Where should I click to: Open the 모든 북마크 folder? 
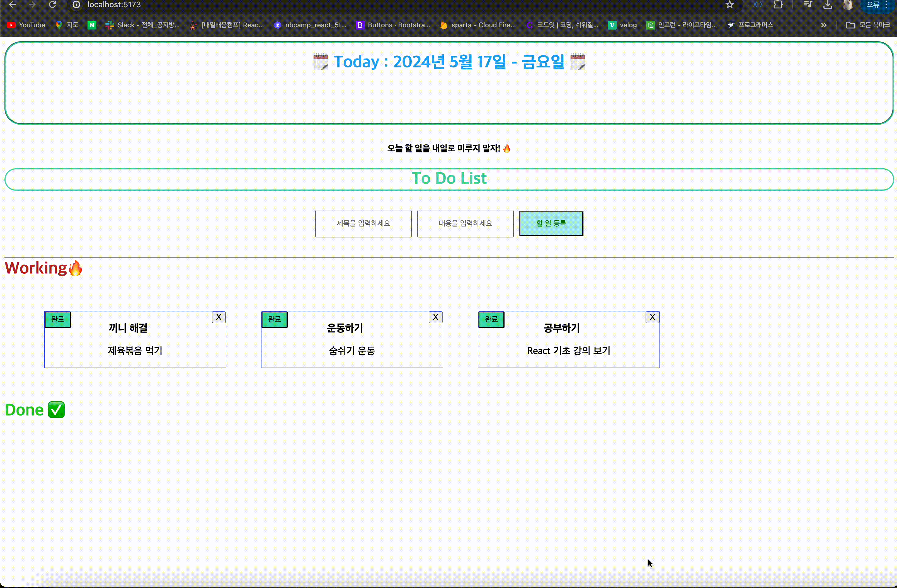click(x=868, y=25)
